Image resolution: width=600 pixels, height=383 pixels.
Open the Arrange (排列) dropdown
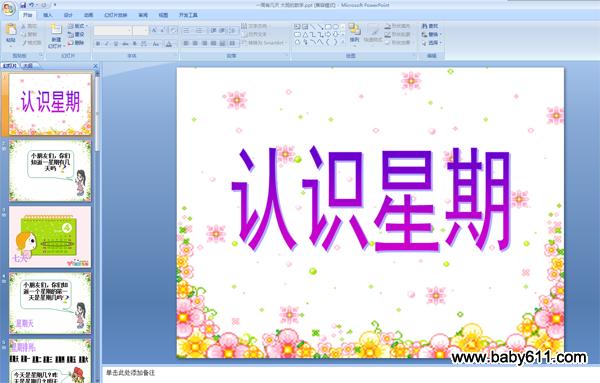coord(354,34)
